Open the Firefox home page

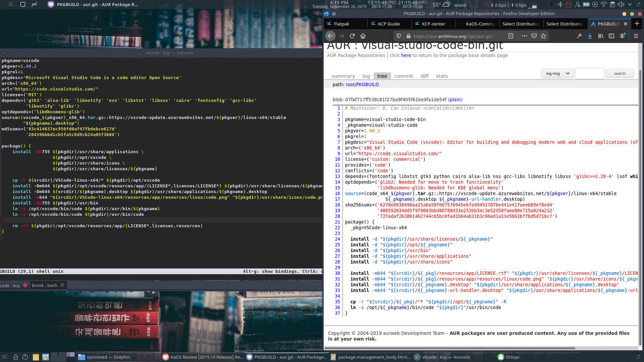point(363,36)
